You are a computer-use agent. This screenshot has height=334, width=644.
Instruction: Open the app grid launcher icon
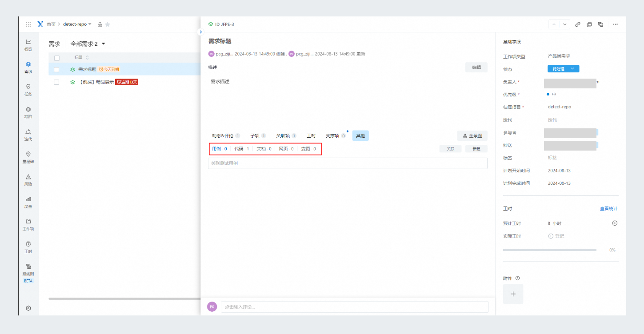28,24
